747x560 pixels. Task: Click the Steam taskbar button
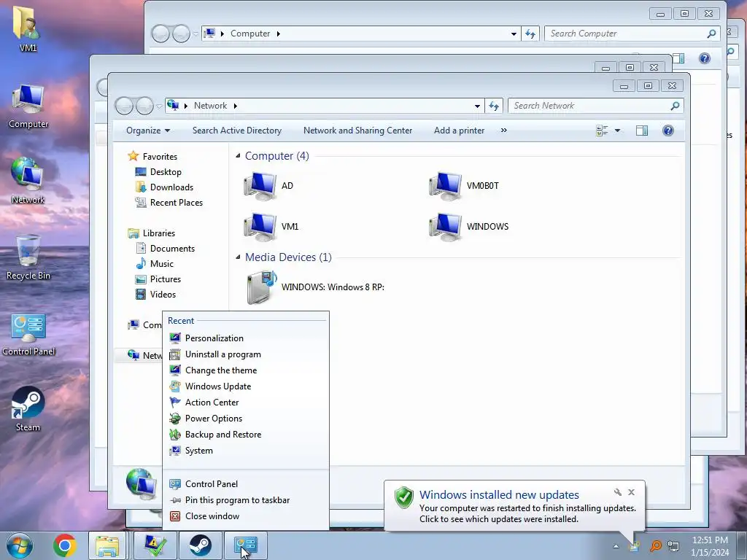(201, 545)
